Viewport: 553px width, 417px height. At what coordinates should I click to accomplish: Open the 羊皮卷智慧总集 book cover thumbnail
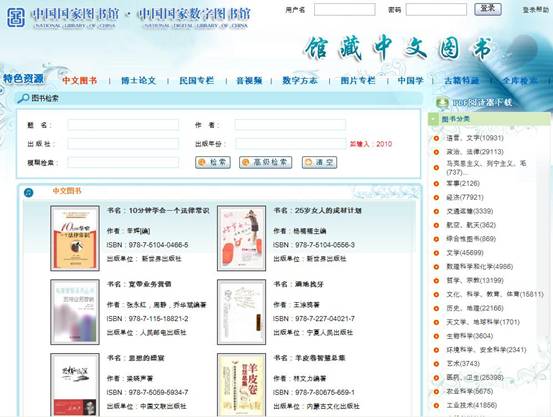tap(242, 385)
